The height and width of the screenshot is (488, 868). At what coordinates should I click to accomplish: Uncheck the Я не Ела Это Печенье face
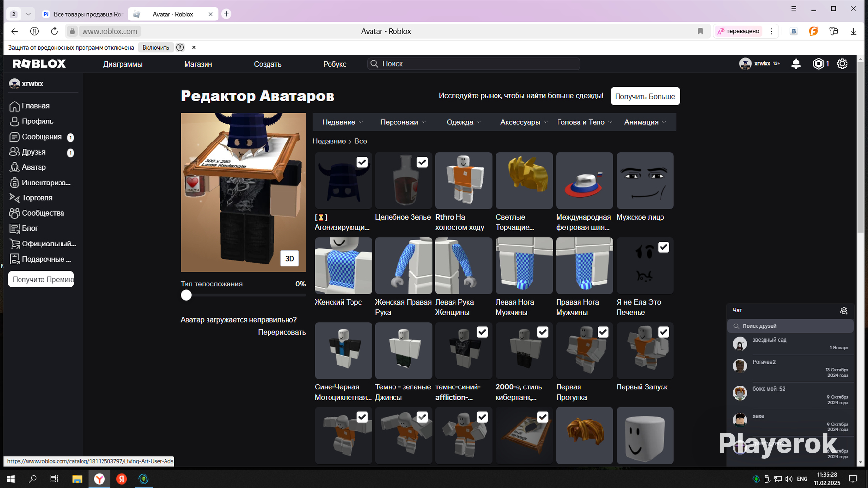click(x=663, y=247)
